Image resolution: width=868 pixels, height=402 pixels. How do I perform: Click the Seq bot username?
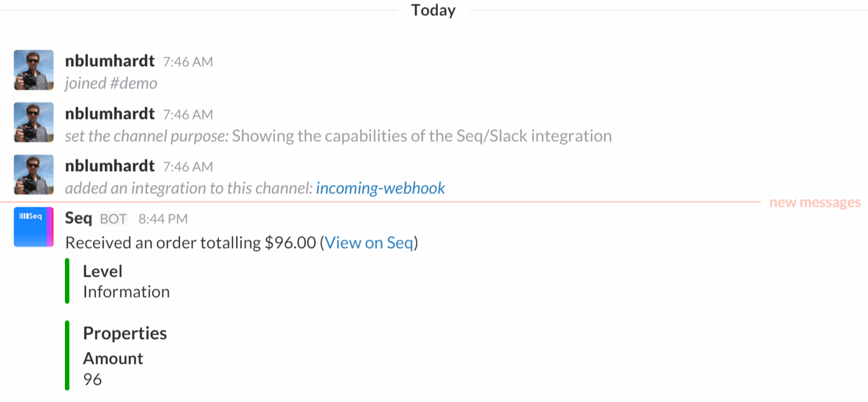coord(79,218)
